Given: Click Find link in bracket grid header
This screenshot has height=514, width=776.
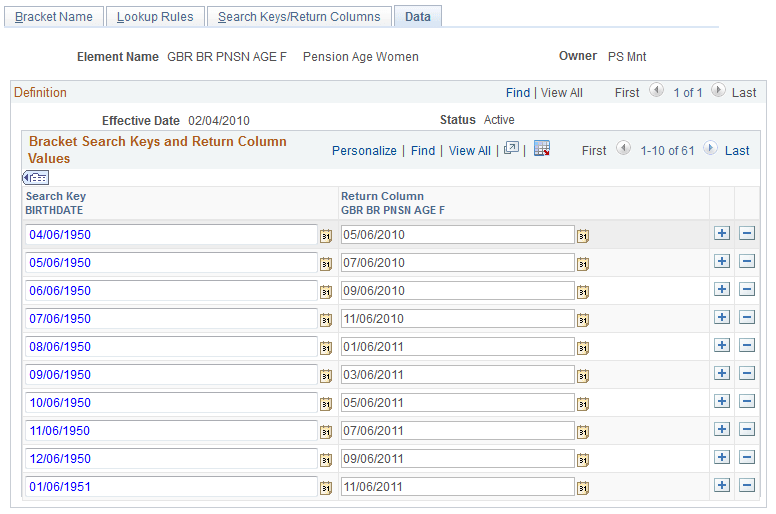Looking at the screenshot, I should [x=423, y=151].
